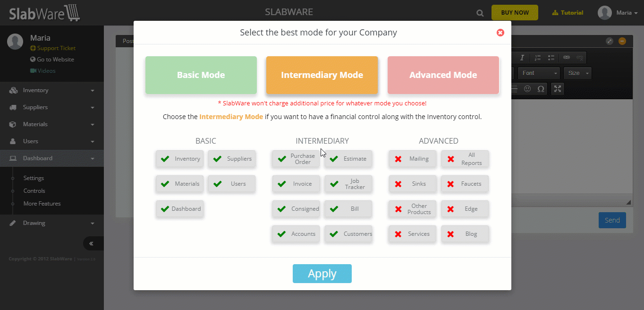Toggle the Mailing feature
644x310 pixels.
coord(413,159)
